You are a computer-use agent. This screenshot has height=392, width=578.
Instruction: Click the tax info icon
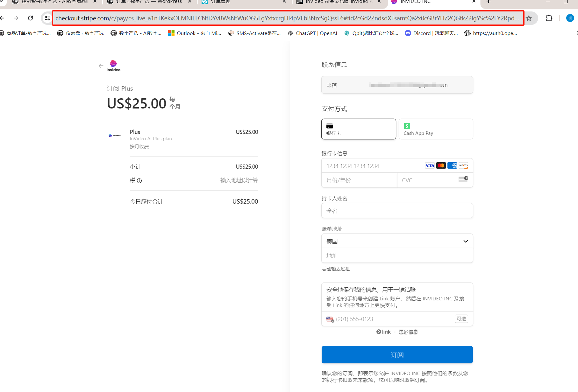click(x=139, y=181)
